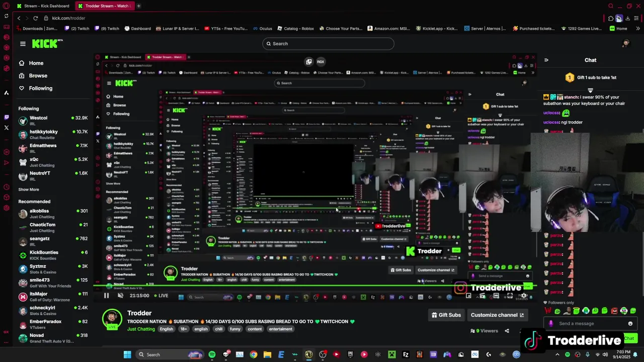Open X (Twitter) in the Opera sidebar

point(7,128)
